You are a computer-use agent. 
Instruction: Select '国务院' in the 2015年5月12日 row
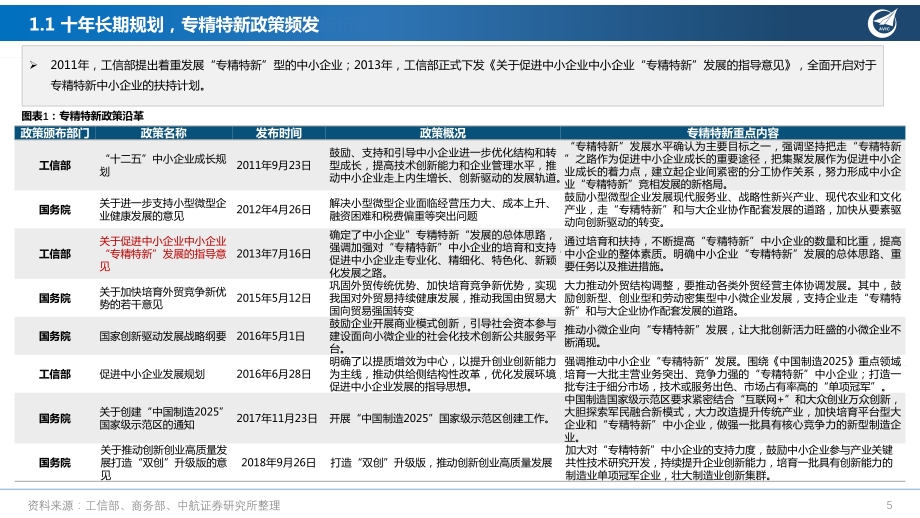point(55,298)
